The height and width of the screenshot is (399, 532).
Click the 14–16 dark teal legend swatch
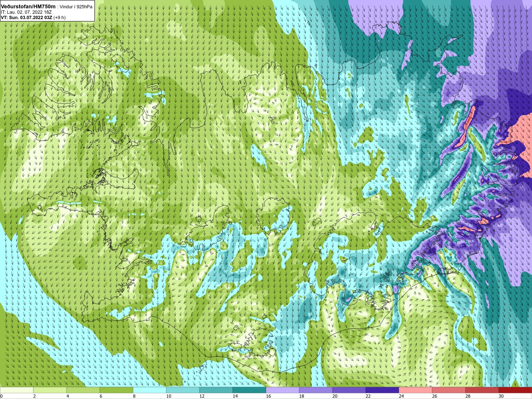249,390
